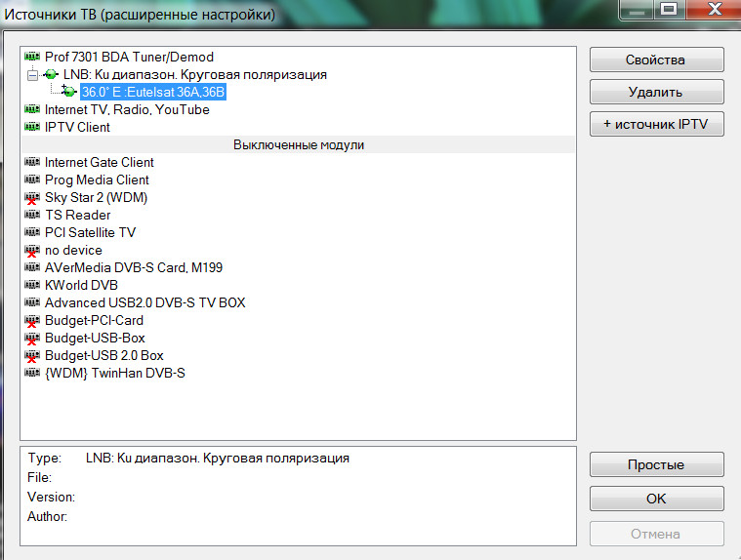Click the Prof 7301 BDA Tuner device icon
The height and width of the screenshot is (560, 741).
point(32,58)
